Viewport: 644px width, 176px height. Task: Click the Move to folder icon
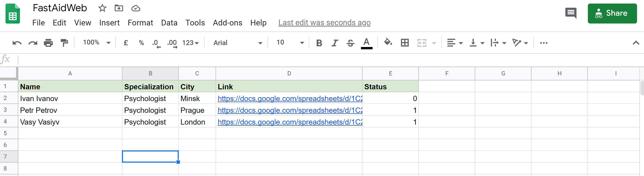119,8
